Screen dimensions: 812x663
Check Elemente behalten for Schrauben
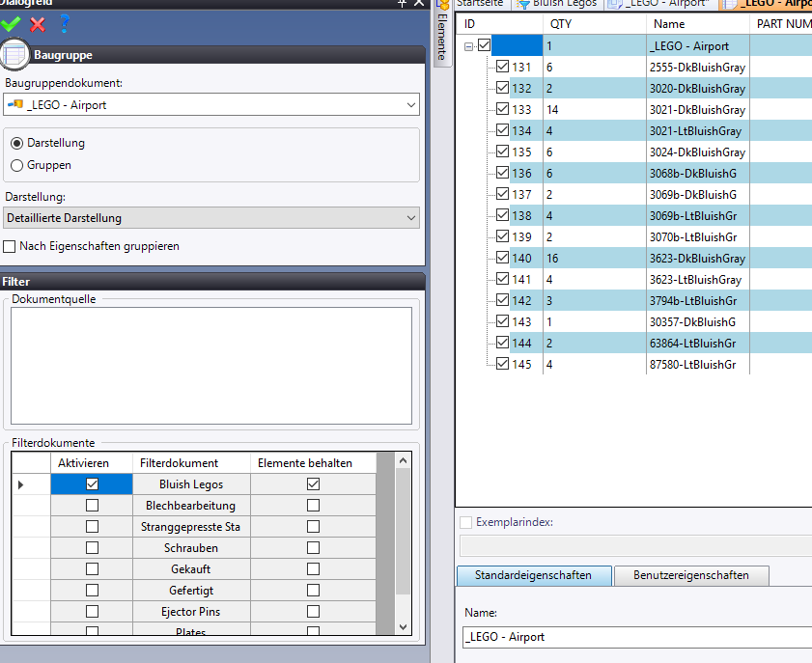point(313,547)
